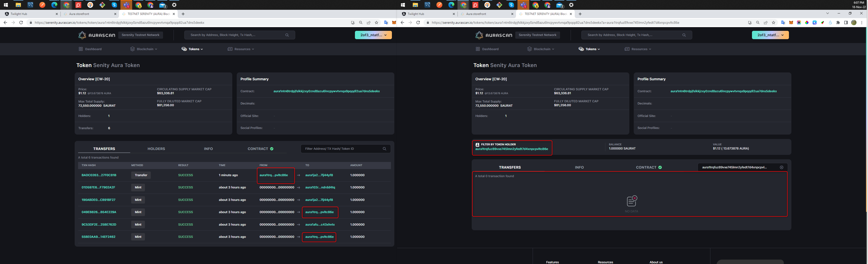Open Skype from the right taskbar
Viewport: 868px width, 264px height.
click(512, 5)
